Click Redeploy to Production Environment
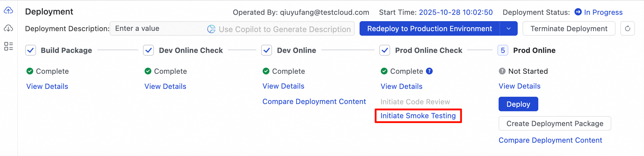 coord(430,28)
